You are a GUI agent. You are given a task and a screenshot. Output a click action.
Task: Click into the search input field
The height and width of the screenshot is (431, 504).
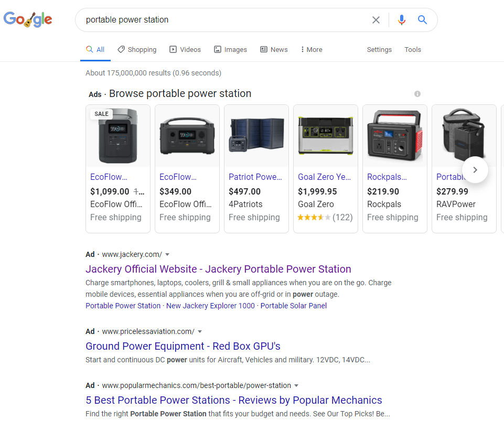225,20
